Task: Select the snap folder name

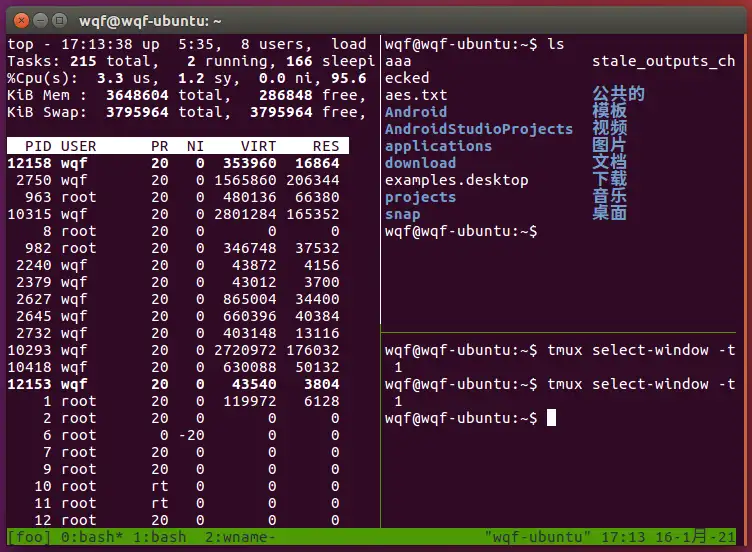Action: 402,214
